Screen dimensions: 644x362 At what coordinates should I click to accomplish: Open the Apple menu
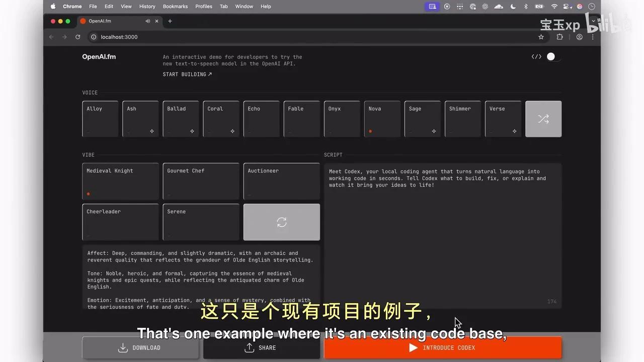coord(53,7)
